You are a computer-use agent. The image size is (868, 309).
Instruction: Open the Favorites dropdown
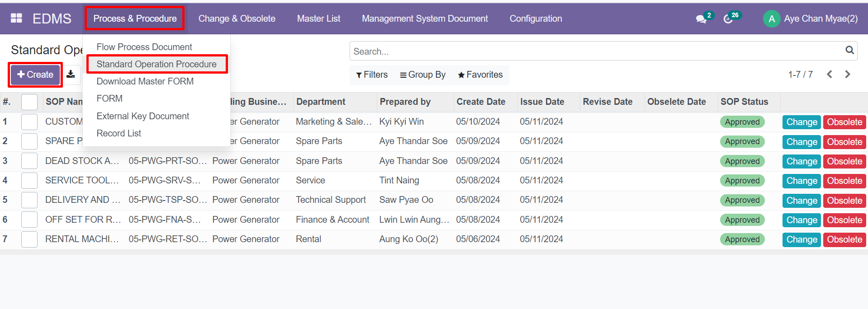point(480,75)
